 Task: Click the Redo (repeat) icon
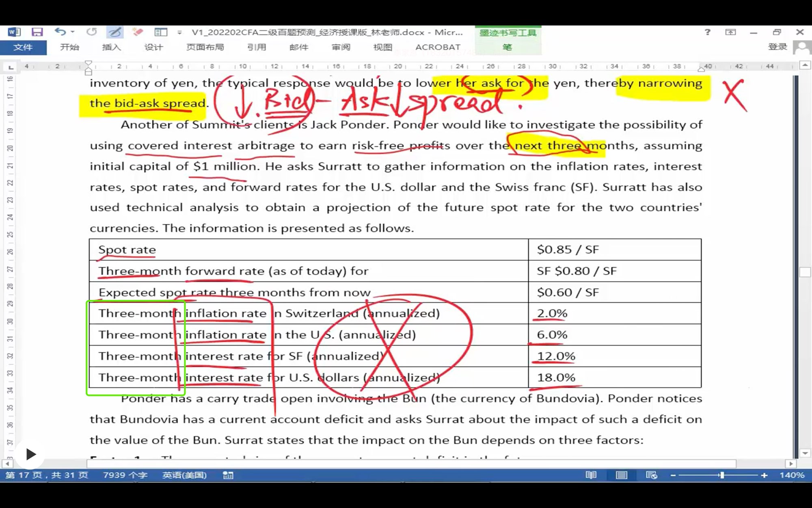click(92, 32)
